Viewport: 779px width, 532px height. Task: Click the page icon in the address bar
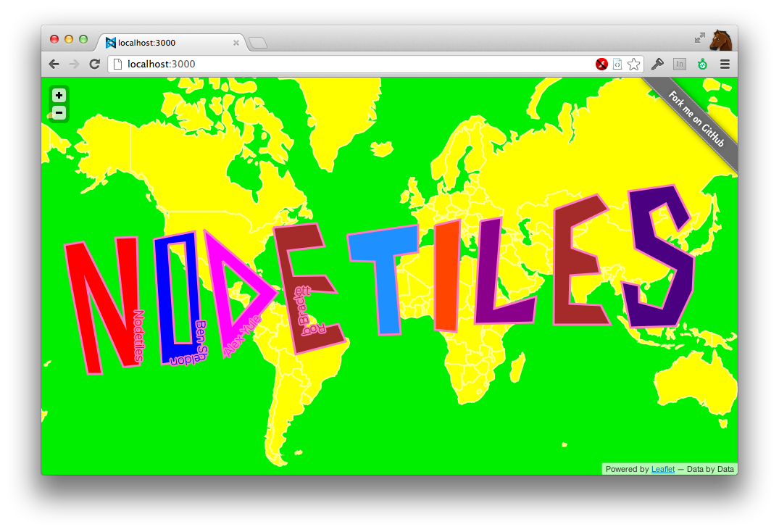coord(117,64)
